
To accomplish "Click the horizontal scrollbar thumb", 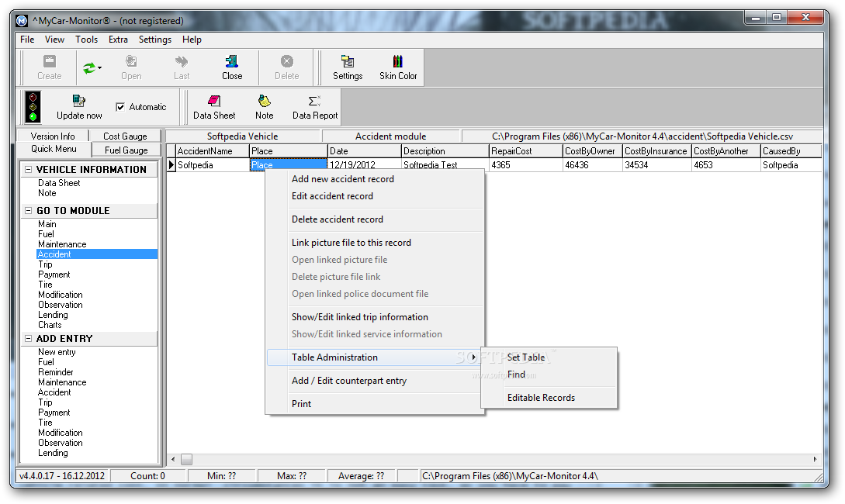I will (186, 459).
